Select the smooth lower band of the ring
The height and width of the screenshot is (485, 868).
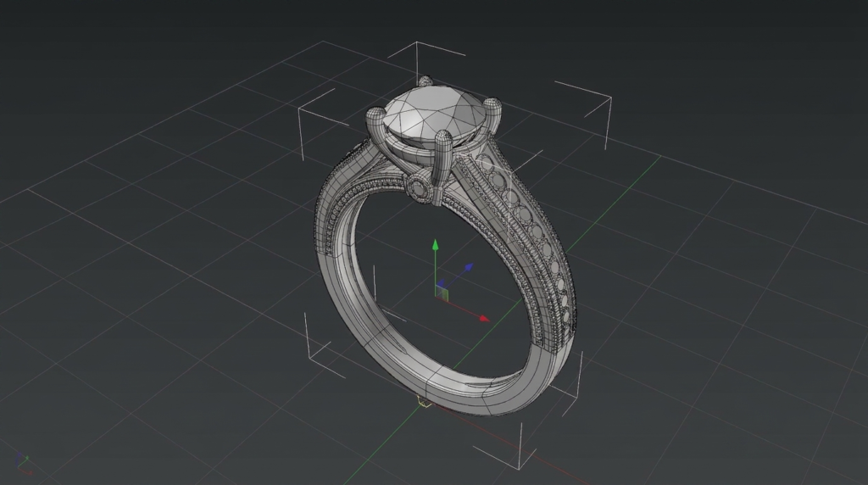pyautogui.click(x=442, y=382)
